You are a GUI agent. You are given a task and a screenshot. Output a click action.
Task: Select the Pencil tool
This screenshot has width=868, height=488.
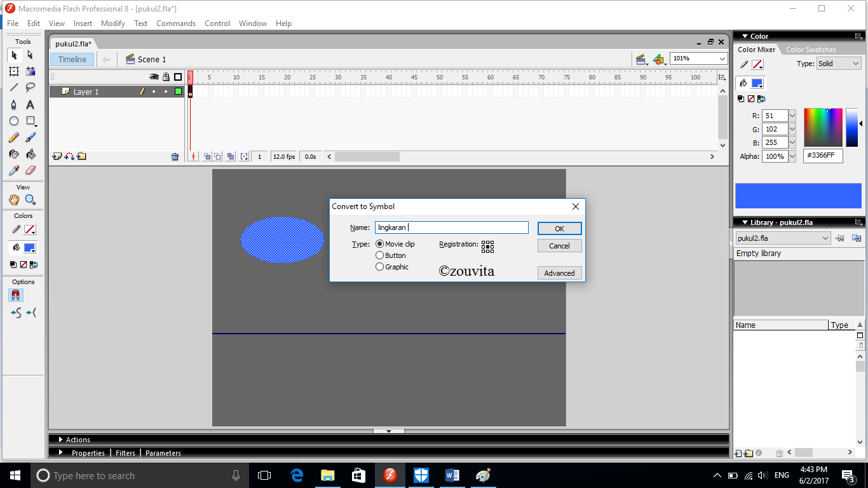click(14, 137)
